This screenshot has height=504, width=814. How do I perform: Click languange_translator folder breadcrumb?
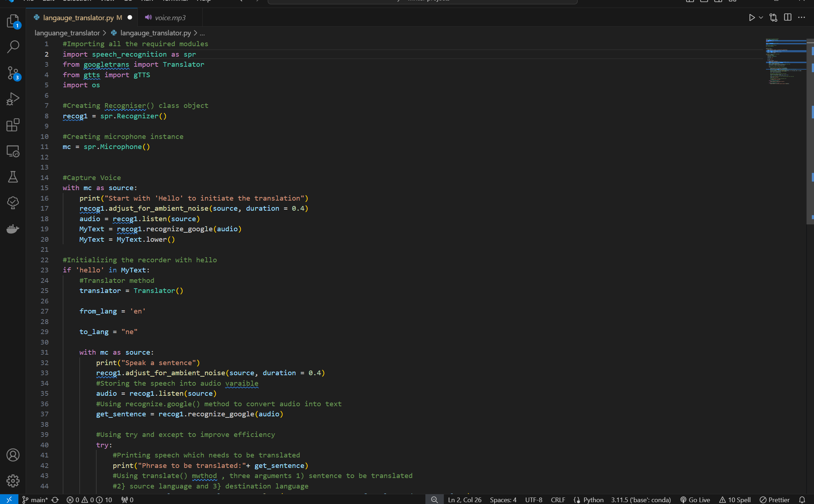click(x=67, y=33)
